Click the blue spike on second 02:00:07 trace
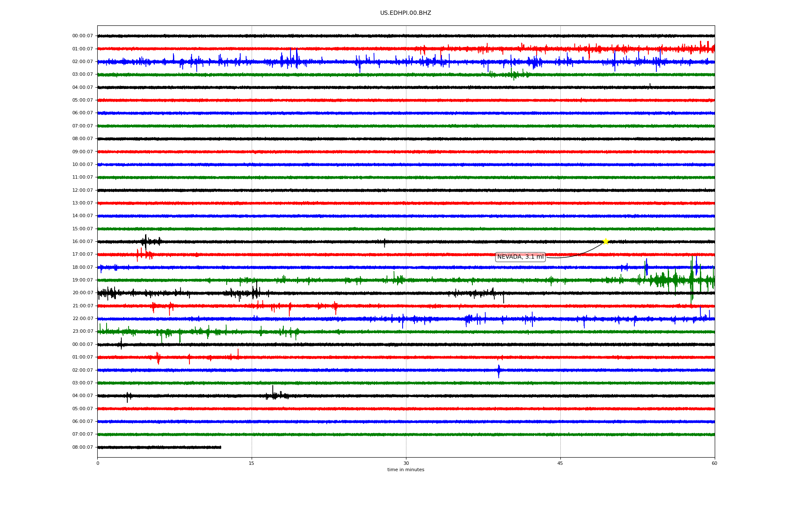 499,370
